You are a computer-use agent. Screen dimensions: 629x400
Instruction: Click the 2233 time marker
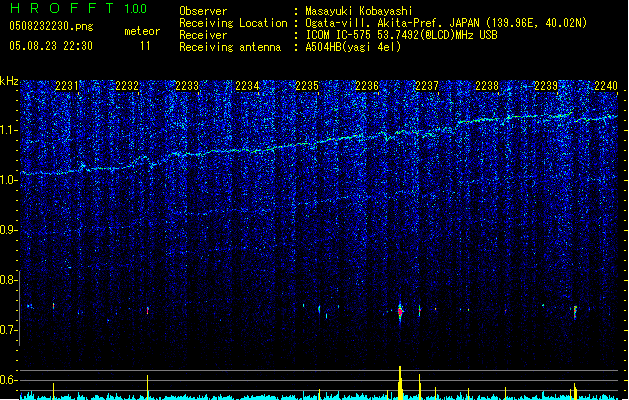187,86
